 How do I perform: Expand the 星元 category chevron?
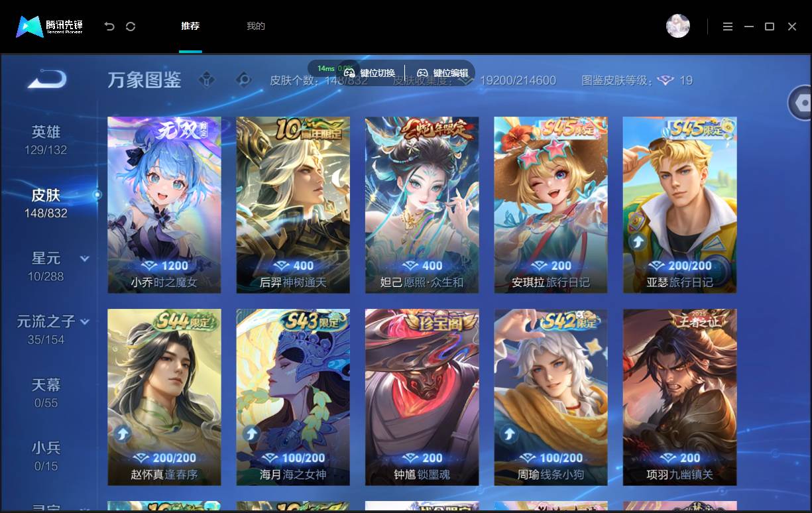[85, 258]
